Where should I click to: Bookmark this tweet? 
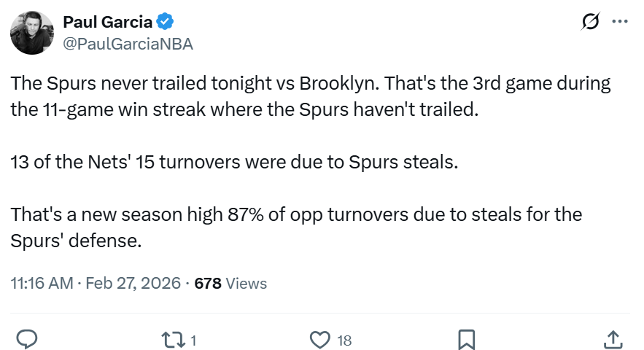point(467,339)
